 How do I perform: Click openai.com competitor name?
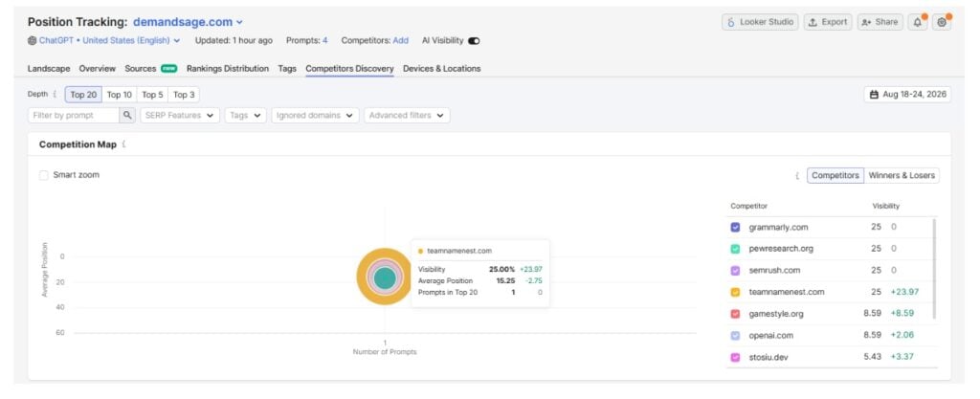770,335
